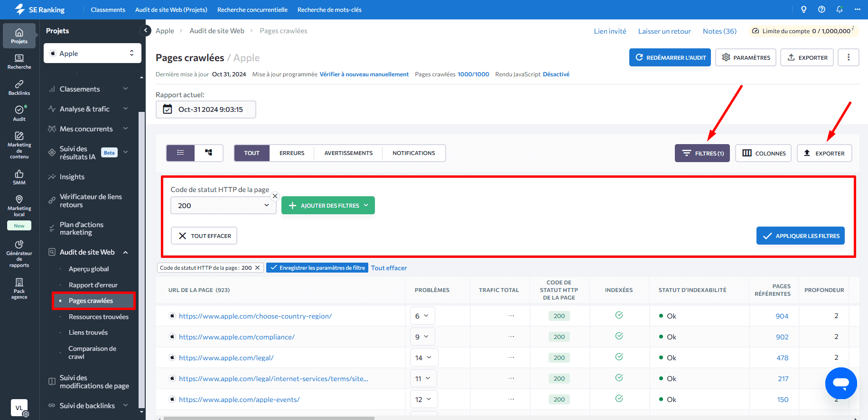868x420 pixels.
Task: Open the HTTP status code 200 dropdown
Action: pos(224,205)
